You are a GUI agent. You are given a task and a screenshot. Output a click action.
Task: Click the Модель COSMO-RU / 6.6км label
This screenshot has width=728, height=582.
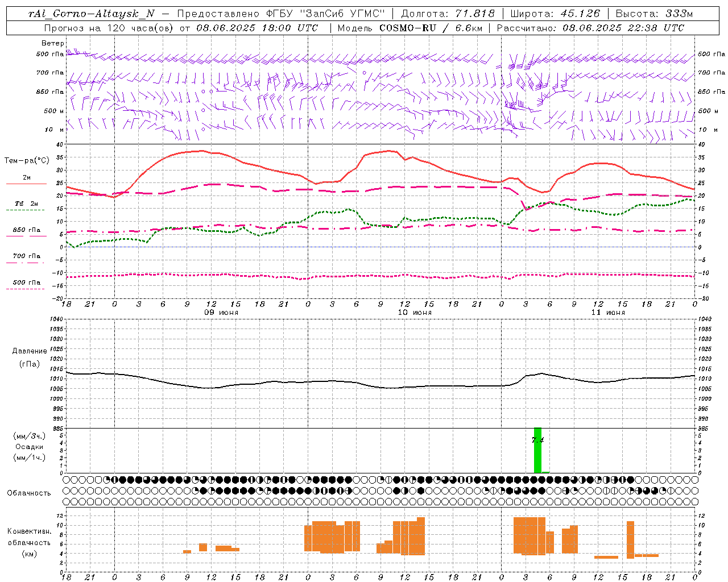click(x=410, y=28)
